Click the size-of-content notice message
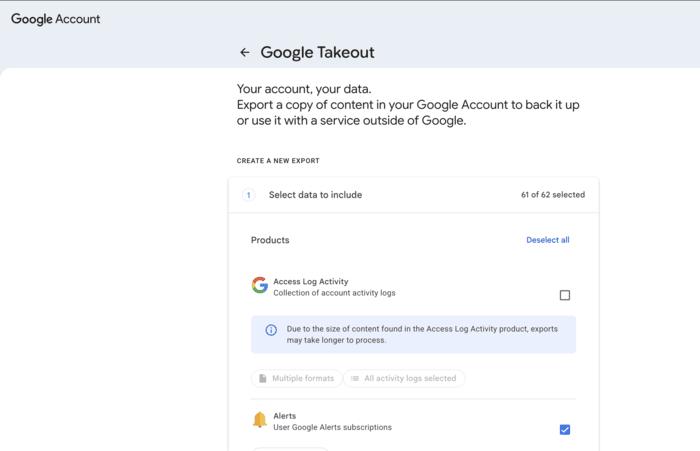Image resolution: width=700 pixels, height=451 pixels. coord(422,334)
